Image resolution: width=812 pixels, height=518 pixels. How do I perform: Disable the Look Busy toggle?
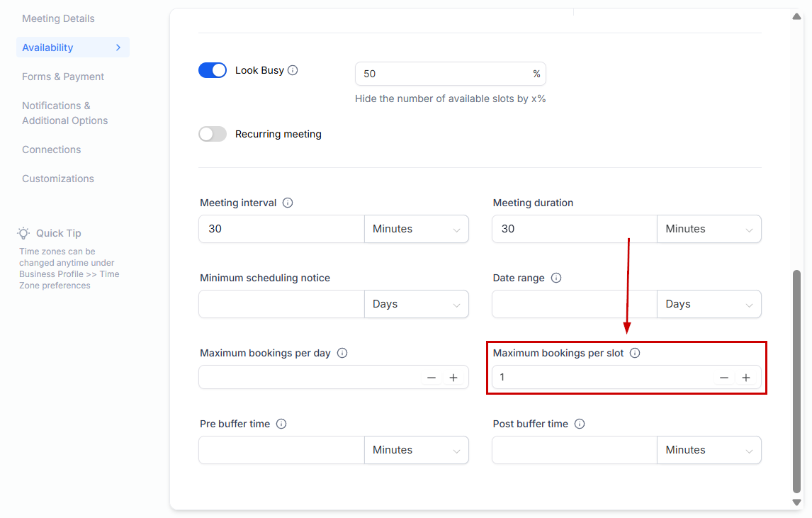213,70
